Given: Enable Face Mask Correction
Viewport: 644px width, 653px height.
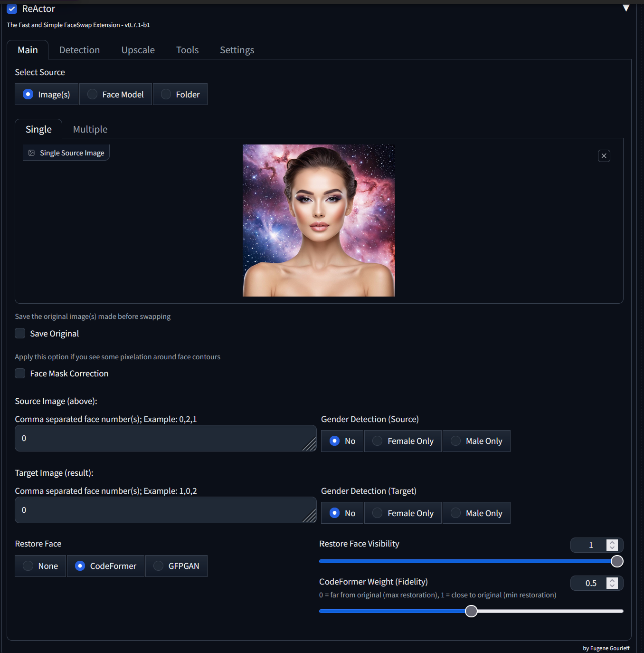Looking at the screenshot, I should tap(20, 374).
